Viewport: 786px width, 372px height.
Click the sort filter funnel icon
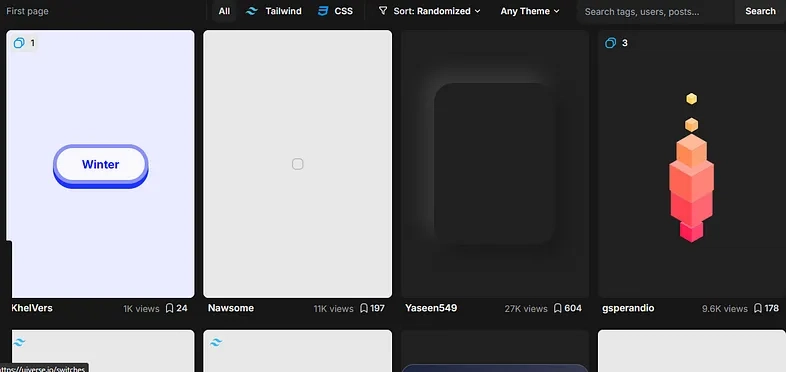[x=383, y=11]
